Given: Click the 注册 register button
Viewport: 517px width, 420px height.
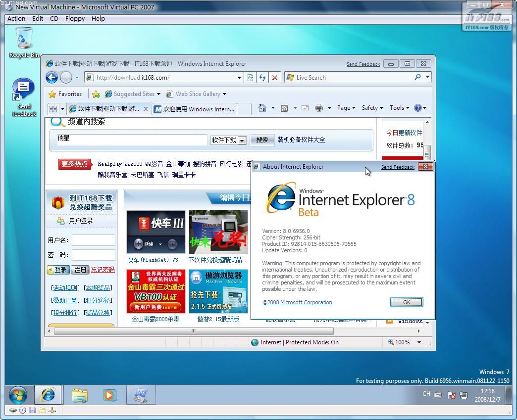Looking at the screenshot, I should (80, 270).
